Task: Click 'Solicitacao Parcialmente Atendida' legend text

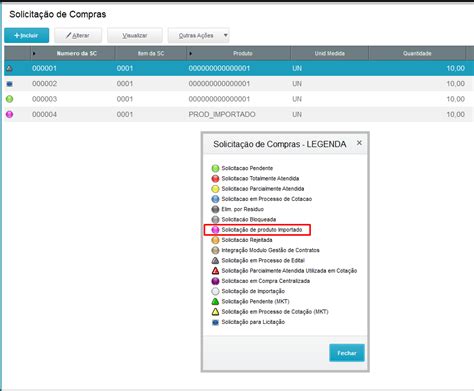Action: click(x=263, y=189)
